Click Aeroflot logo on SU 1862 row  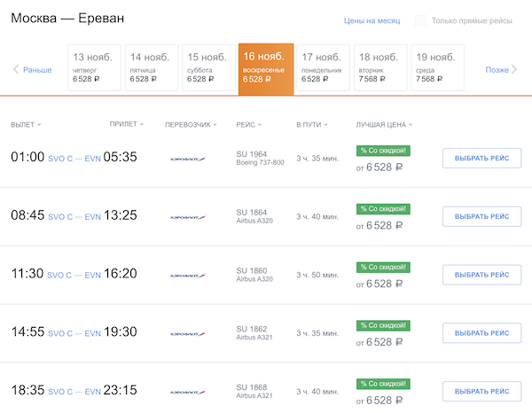tap(188, 334)
